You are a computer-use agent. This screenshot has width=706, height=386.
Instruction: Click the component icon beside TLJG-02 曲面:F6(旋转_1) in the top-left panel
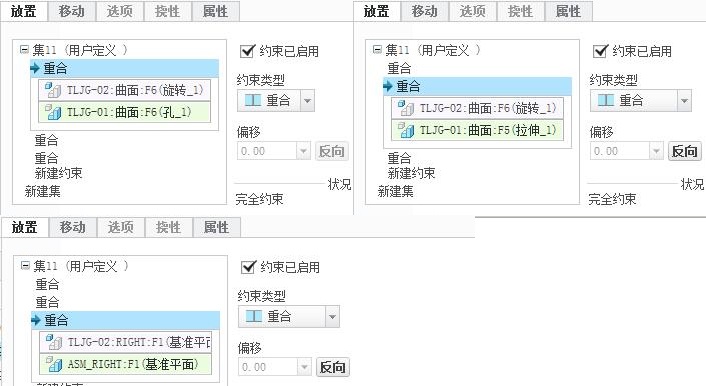53,90
